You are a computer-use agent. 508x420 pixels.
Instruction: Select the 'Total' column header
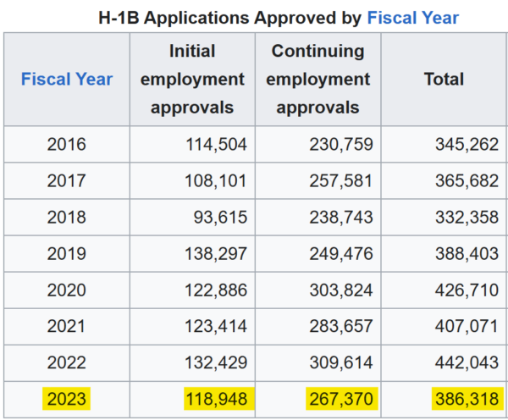pos(444,79)
